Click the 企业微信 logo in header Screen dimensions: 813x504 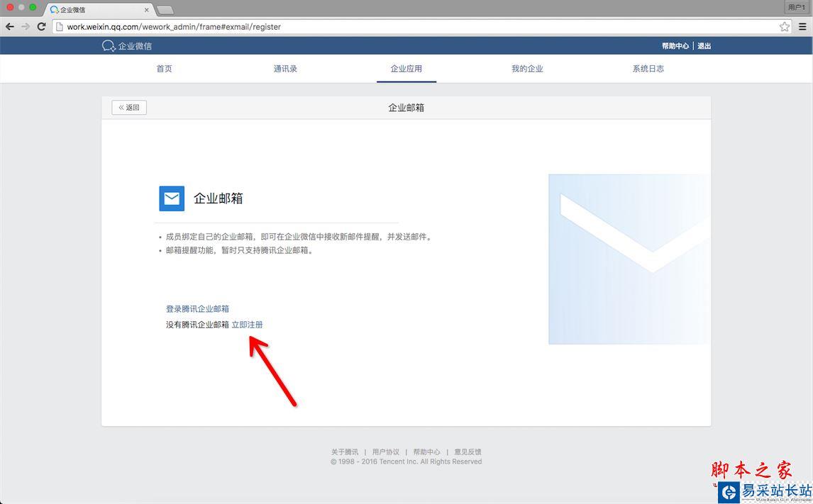pos(127,45)
